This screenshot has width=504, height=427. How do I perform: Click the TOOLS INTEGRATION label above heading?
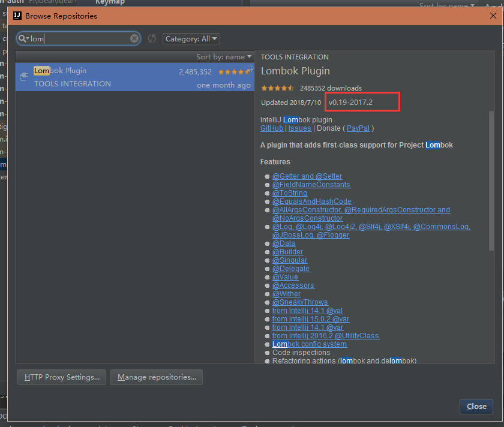coord(295,57)
